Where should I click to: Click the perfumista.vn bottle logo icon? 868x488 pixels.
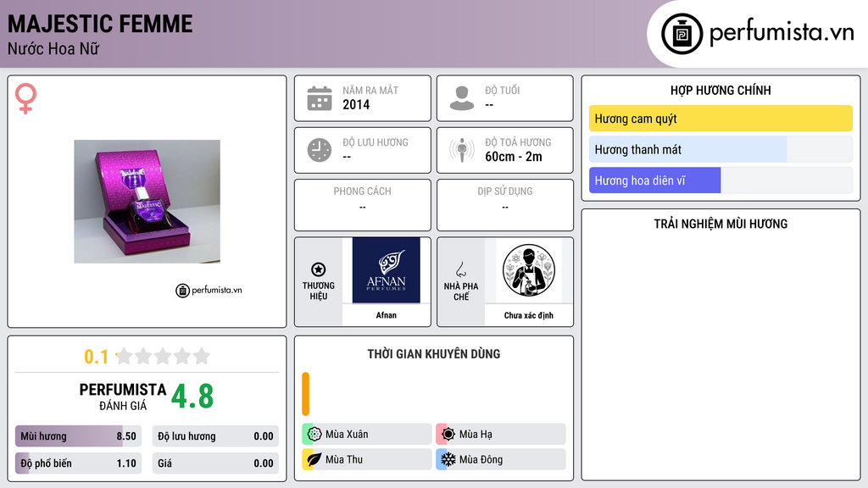682,34
